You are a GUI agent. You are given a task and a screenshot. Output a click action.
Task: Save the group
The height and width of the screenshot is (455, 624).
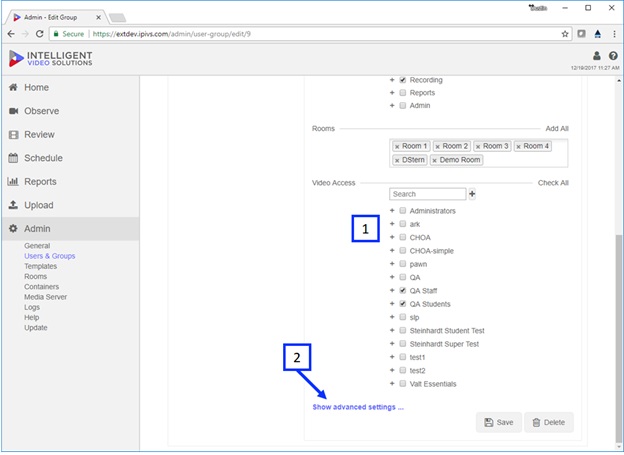pyautogui.click(x=499, y=422)
